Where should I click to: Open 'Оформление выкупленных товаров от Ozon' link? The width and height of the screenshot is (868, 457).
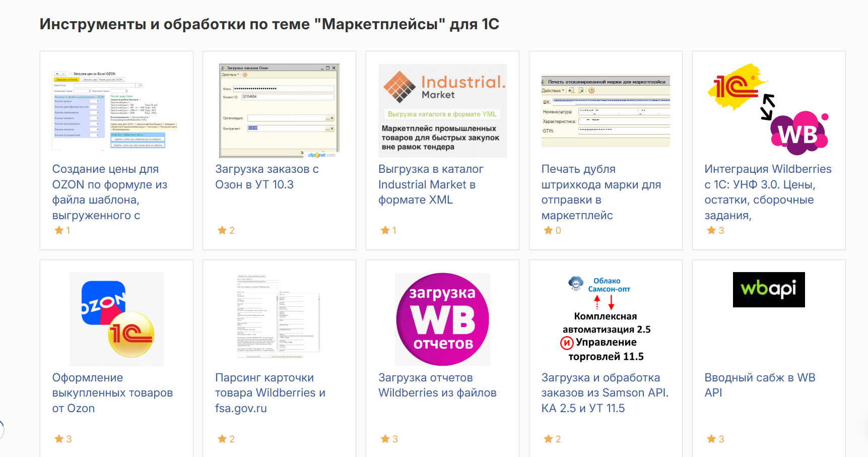[112, 393]
